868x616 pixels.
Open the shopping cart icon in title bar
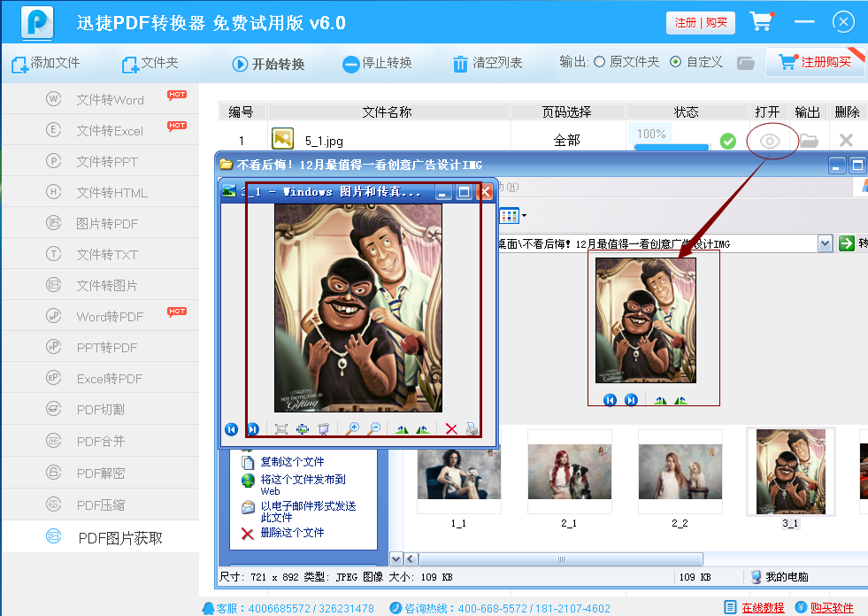761,21
